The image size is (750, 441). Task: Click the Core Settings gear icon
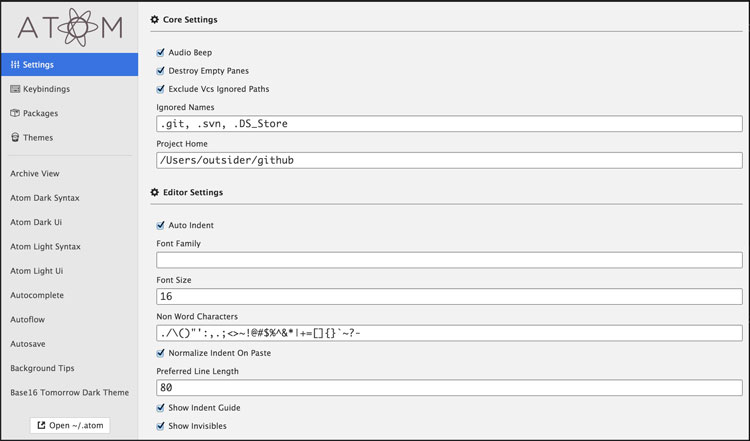click(154, 20)
